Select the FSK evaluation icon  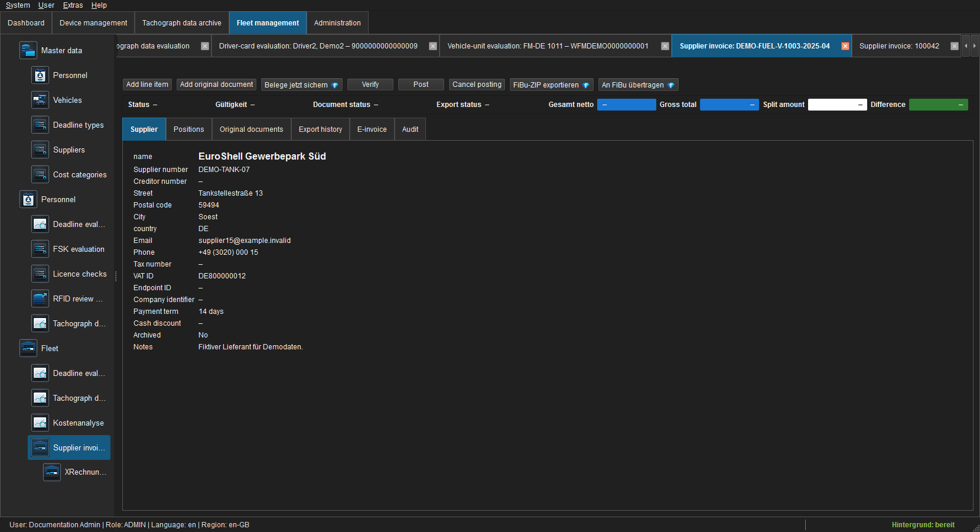(x=40, y=249)
